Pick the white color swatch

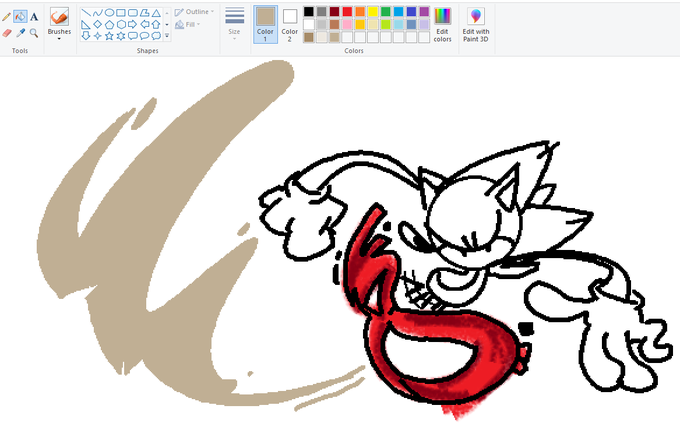[x=309, y=24]
